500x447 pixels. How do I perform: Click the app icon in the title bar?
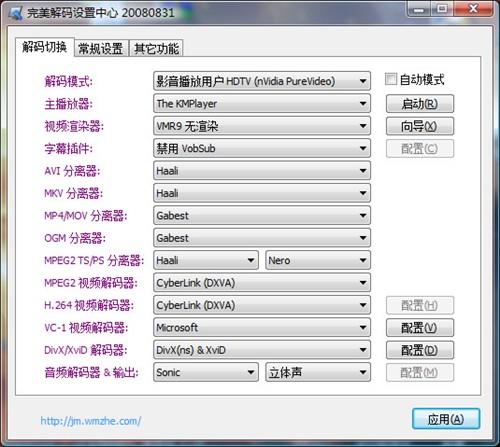coord(16,13)
